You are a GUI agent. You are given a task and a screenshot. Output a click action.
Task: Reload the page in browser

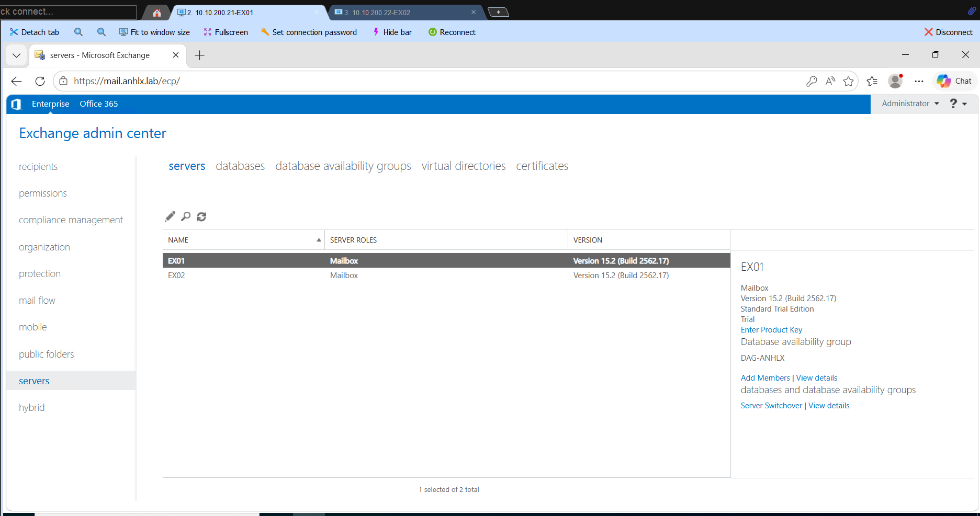(x=40, y=81)
